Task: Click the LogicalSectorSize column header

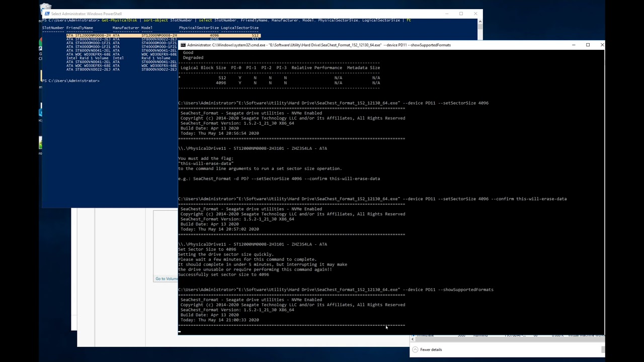Action: [239, 28]
